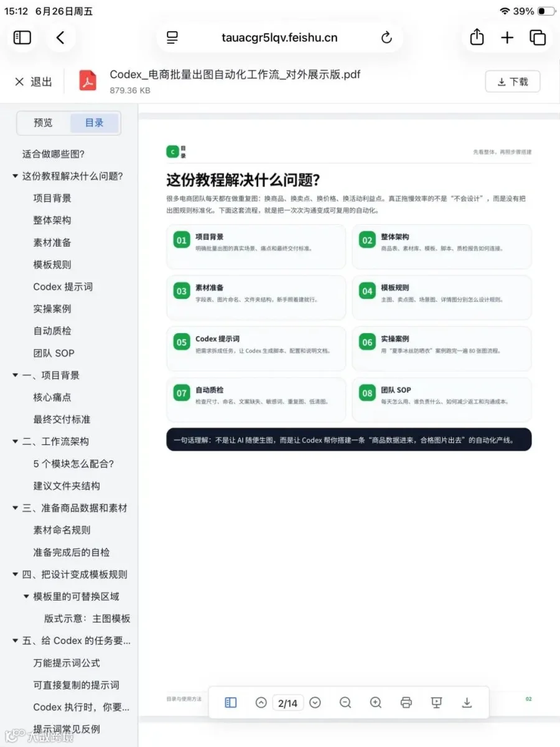The image size is (560, 747).
Task: Reload the feishu.cn page
Action: coord(386,38)
